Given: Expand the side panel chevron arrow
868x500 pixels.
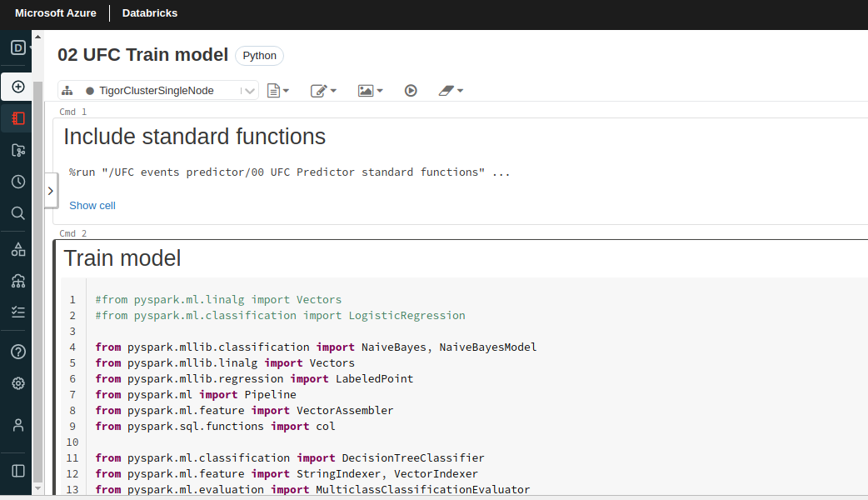Looking at the screenshot, I should click(51, 191).
